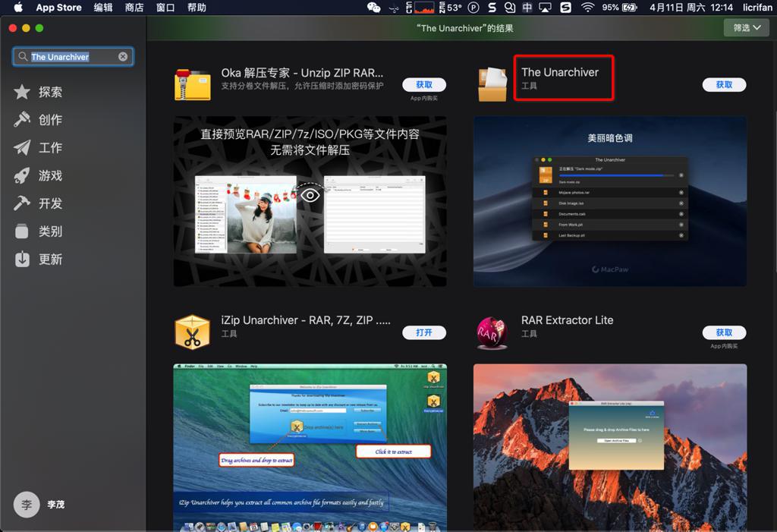
Task: Click the date and time display
Action: click(x=690, y=8)
